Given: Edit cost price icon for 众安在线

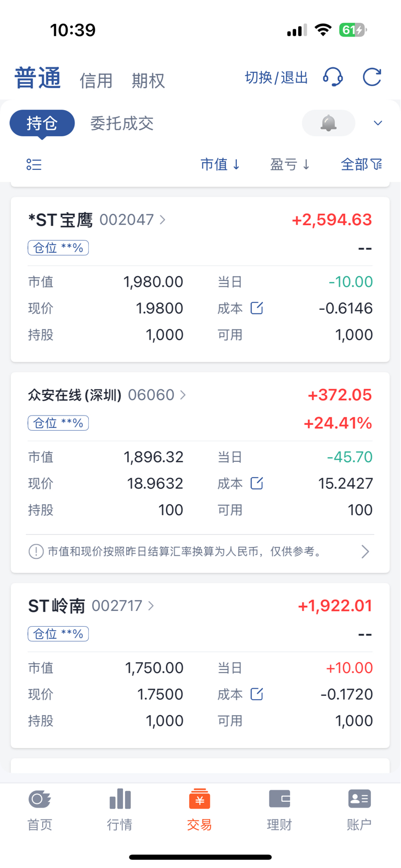Looking at the screenshot, I should [x=257, y=483].
